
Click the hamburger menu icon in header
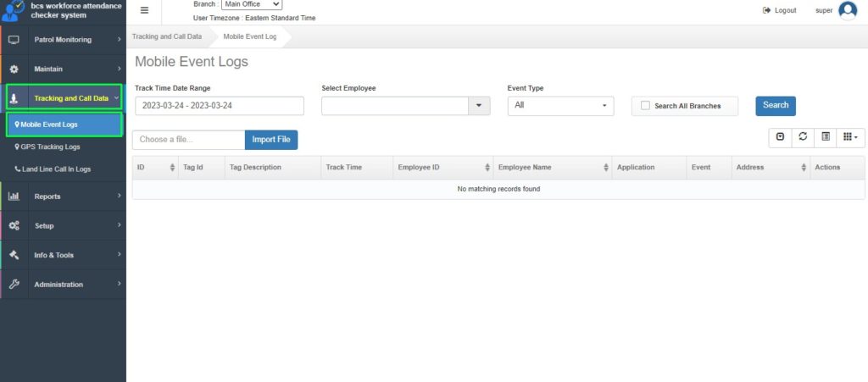click(x=144, y=10)
